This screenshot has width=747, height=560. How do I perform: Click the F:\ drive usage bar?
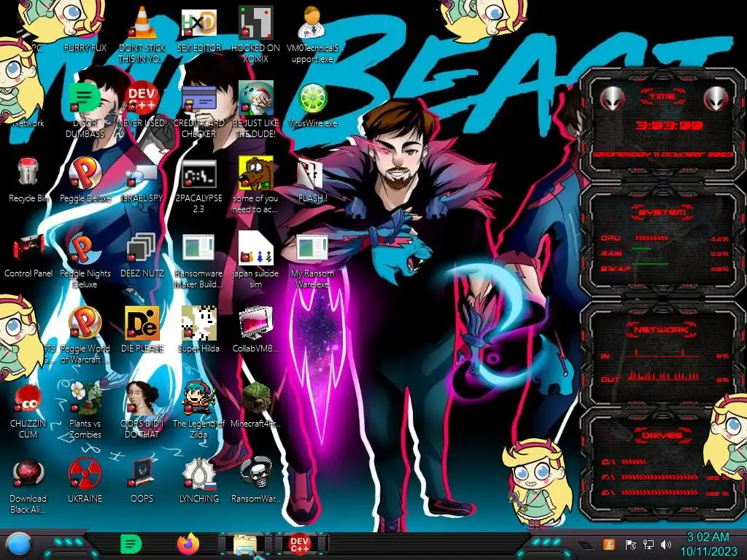coord(659,477)
